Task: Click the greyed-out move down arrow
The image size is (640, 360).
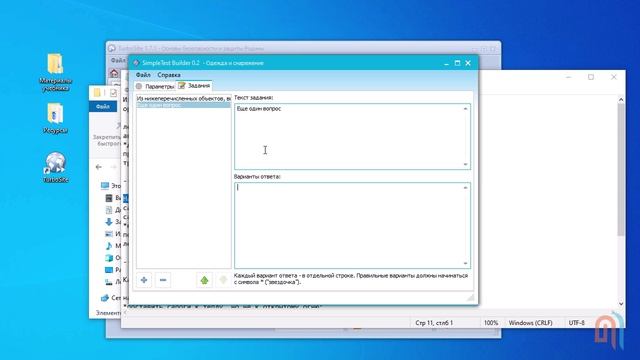Action: click(x=223, y=280)
